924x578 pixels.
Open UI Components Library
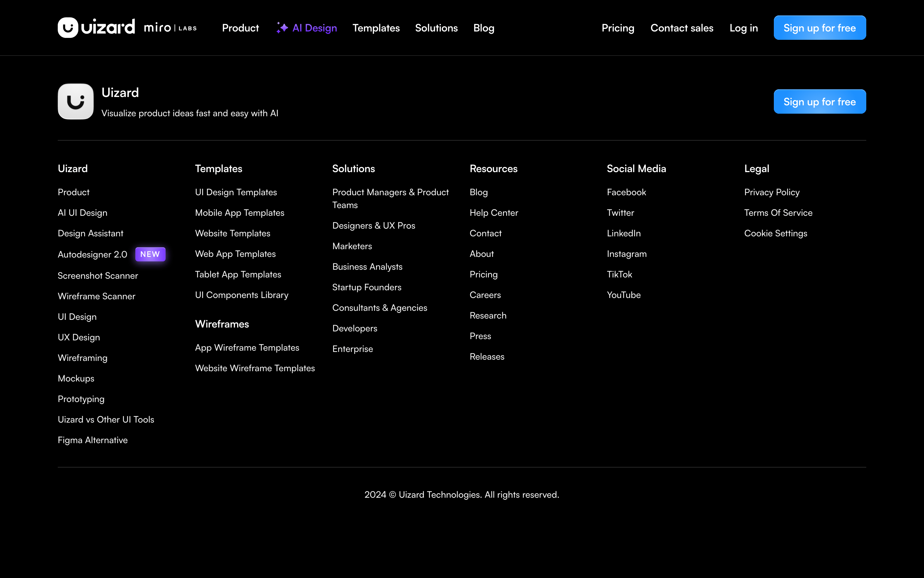coord(242,295)
